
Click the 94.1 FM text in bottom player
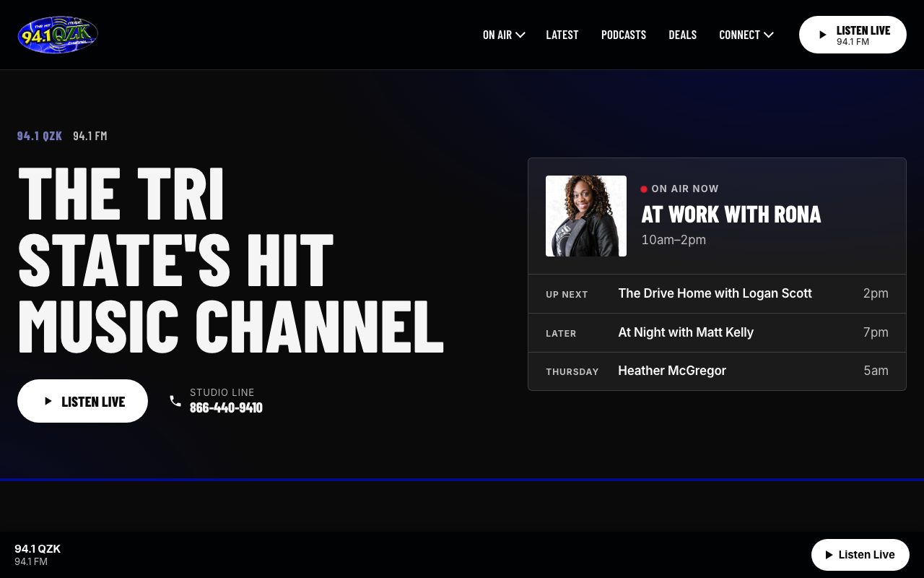[x=31, y=561]
